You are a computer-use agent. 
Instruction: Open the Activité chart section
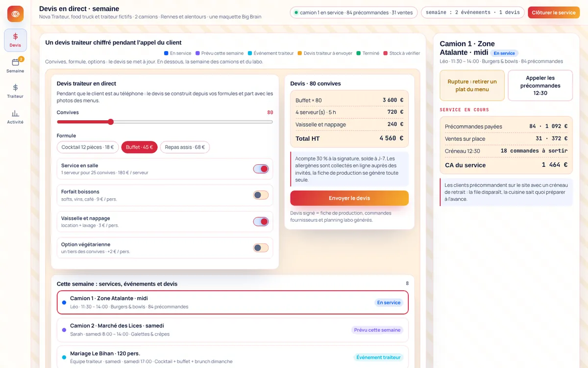tap(15, 116)
